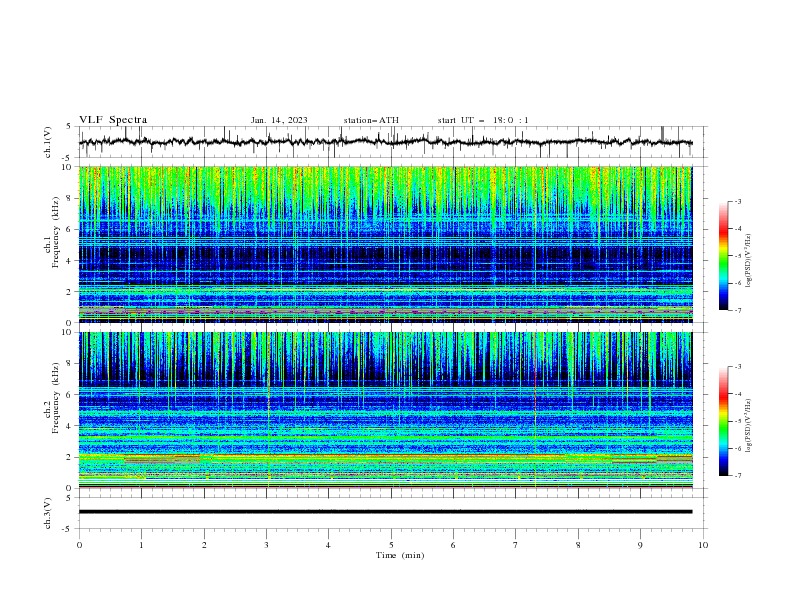The image size is (792, 612).
Task: Click time axis tick label '5'
Action: coord(391,545)
